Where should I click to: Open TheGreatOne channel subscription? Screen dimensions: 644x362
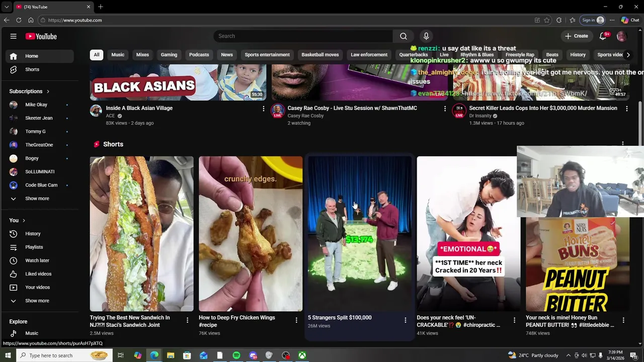click(x=39, y=145)
